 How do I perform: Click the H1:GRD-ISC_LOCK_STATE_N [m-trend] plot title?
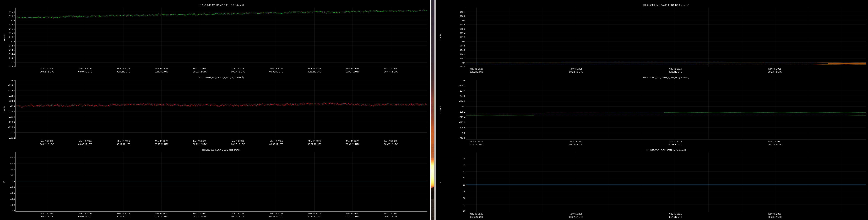click(x=665, y=150)
